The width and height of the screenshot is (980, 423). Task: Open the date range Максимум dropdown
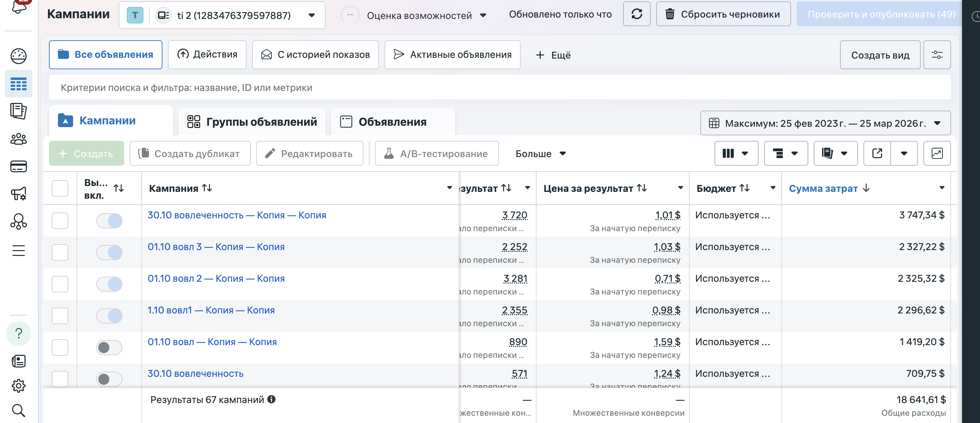tap(825, 123)
